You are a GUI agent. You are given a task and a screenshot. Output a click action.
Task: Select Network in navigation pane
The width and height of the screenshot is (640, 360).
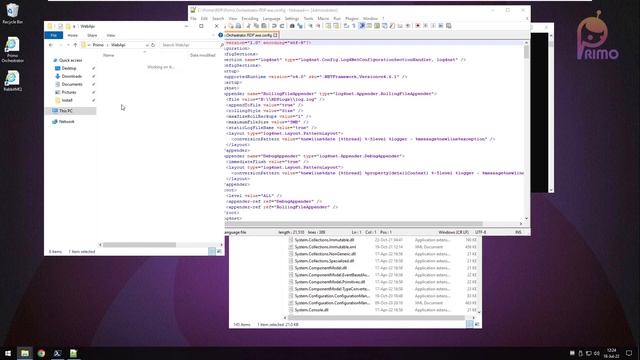click(x=67, y=122)
